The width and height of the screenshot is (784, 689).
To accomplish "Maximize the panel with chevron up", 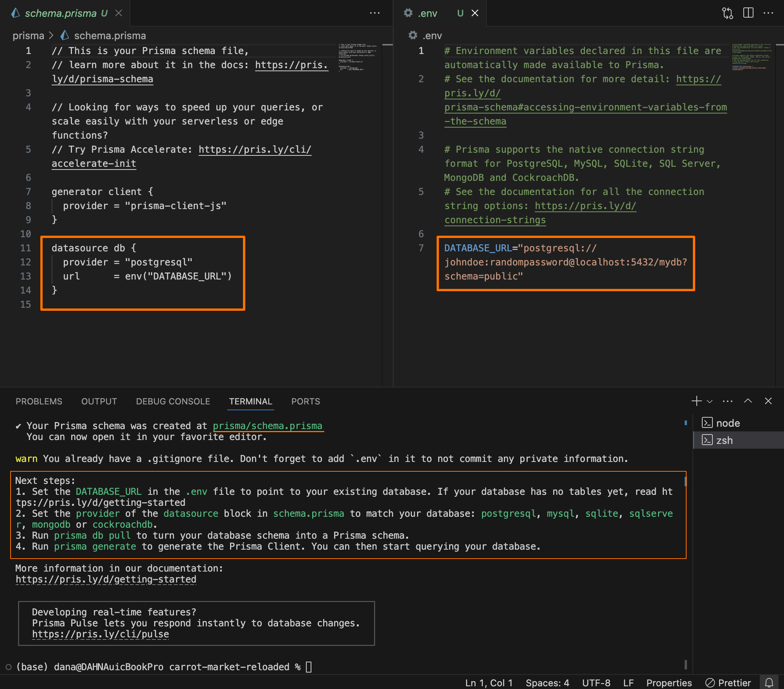I will coord(748,401).
